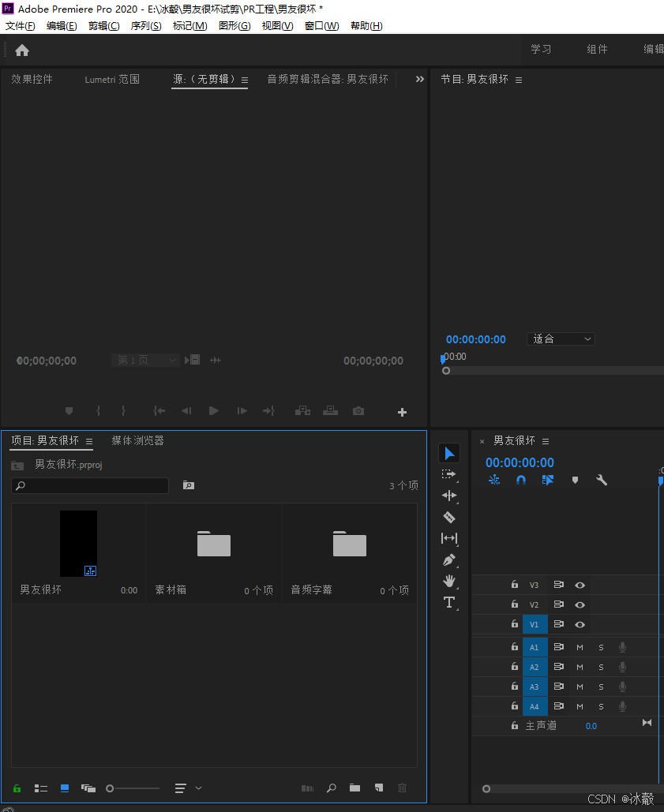Screen dimensions: 664x812
Task: Select the Razor tool
Action: click(x=449, y=517)
